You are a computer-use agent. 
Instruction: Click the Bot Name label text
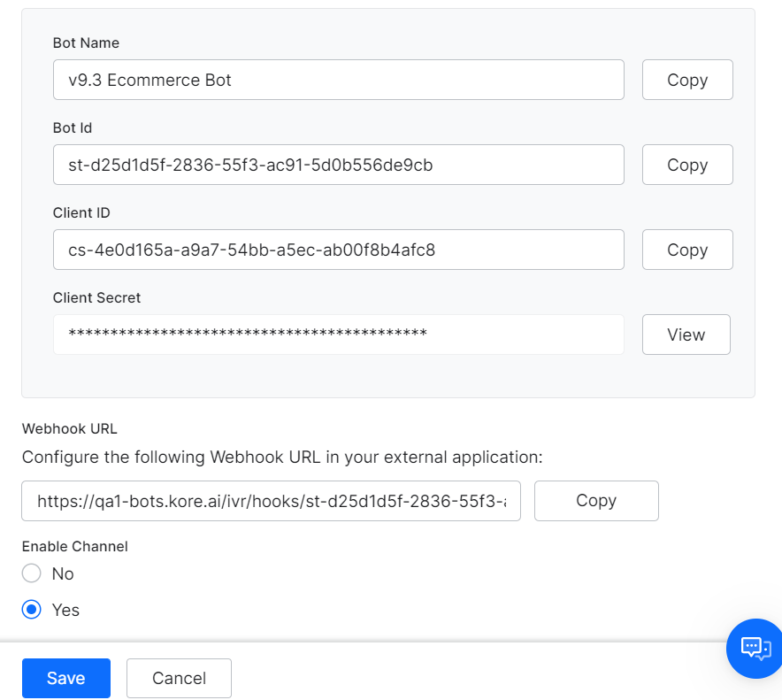[x=86, y=43]
